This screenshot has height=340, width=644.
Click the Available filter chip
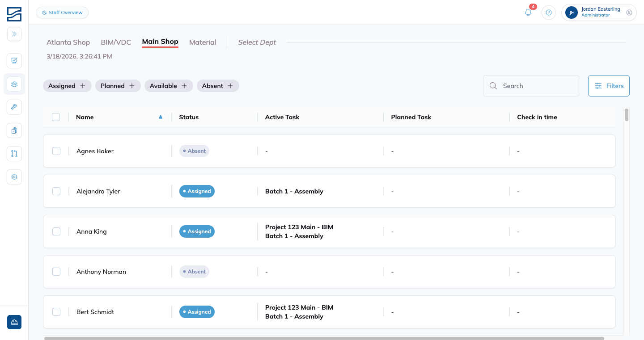[169, 86]
